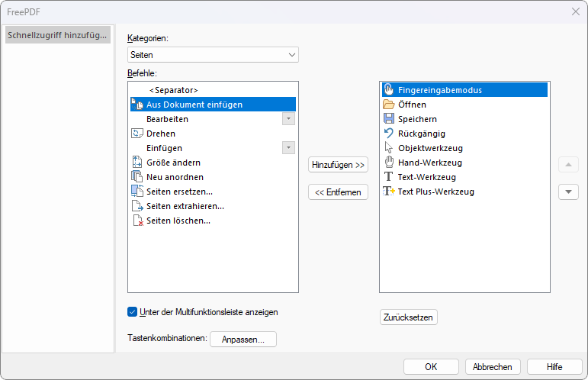This screenshot has height=380, width=588.
Task: Select the Neu anordnen label
Action: click(x=175, y=177)
